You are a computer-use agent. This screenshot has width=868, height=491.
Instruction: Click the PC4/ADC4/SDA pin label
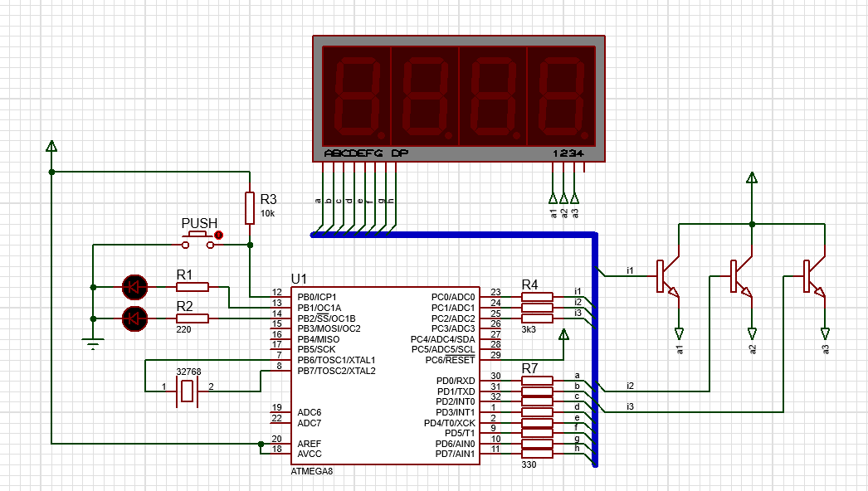pyautogui.click(x=443, y=339)
